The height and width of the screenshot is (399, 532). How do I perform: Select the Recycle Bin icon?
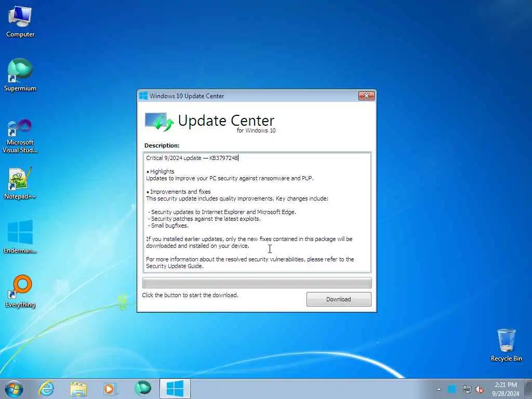506,345
